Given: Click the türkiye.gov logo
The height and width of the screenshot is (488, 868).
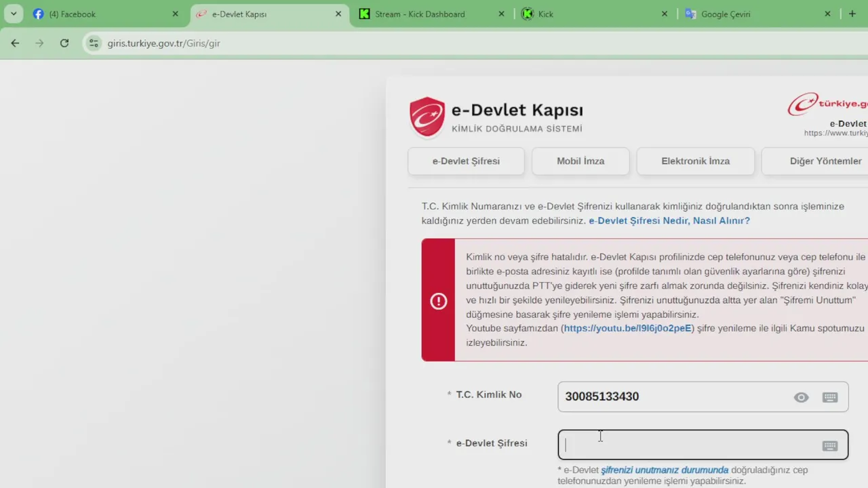Looking at the screenshot, I should (x=828, y=104).
